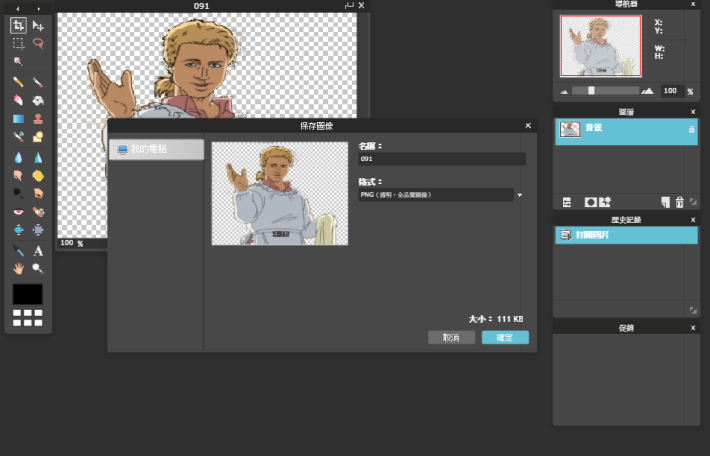Select the rectangular Marquee tool
The width and height of the screenshot is (710, 456).
(x=18, y=43)
